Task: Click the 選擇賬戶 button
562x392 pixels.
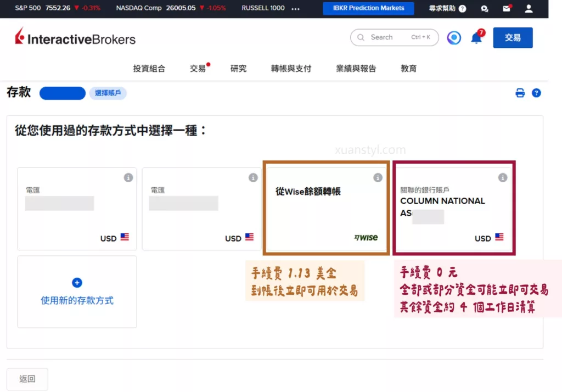Action: click(108, 93)
